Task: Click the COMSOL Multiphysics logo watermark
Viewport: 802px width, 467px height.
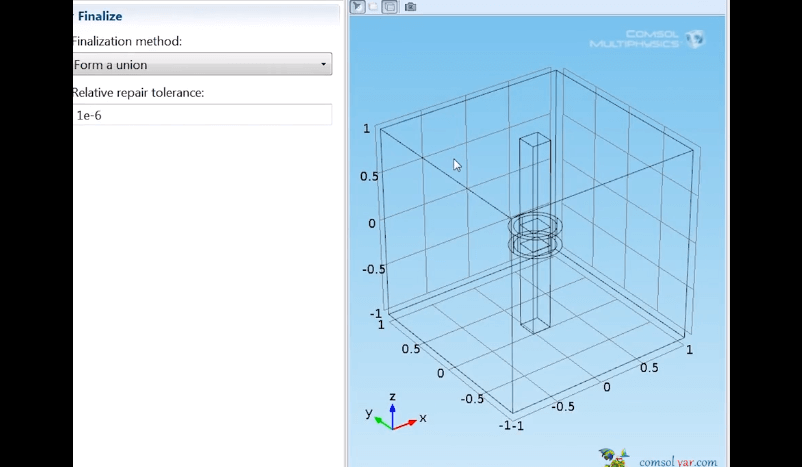Action: (647, 39)
